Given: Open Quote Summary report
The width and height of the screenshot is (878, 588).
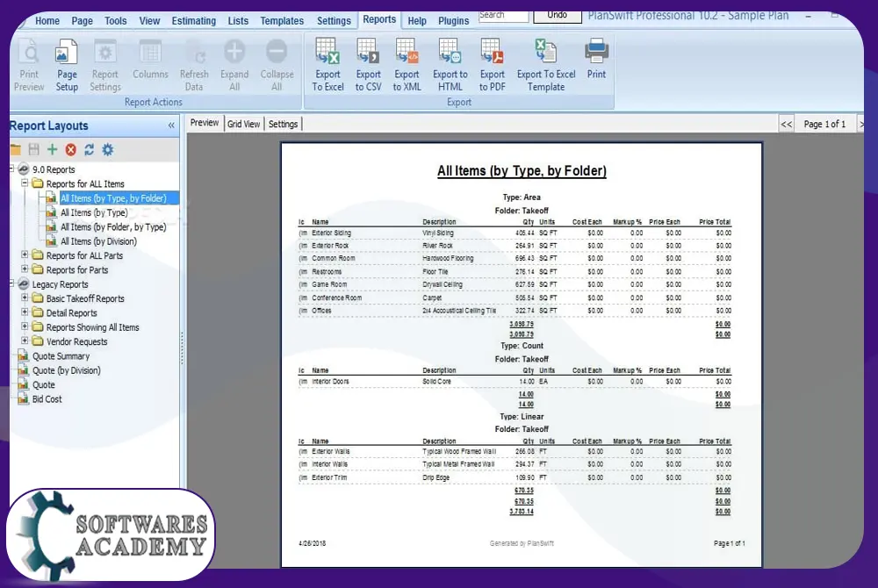Looking at the screenshot, I should tap(61, 355).
